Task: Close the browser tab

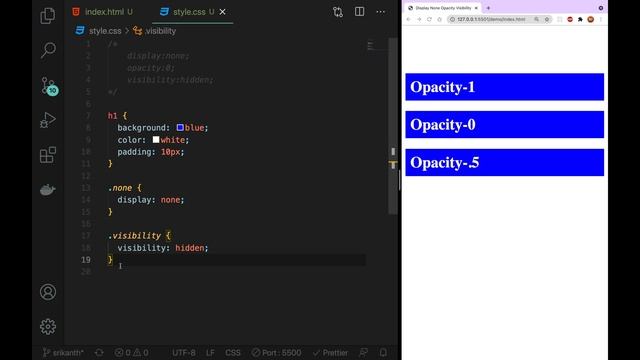Action: click(476, 8)
